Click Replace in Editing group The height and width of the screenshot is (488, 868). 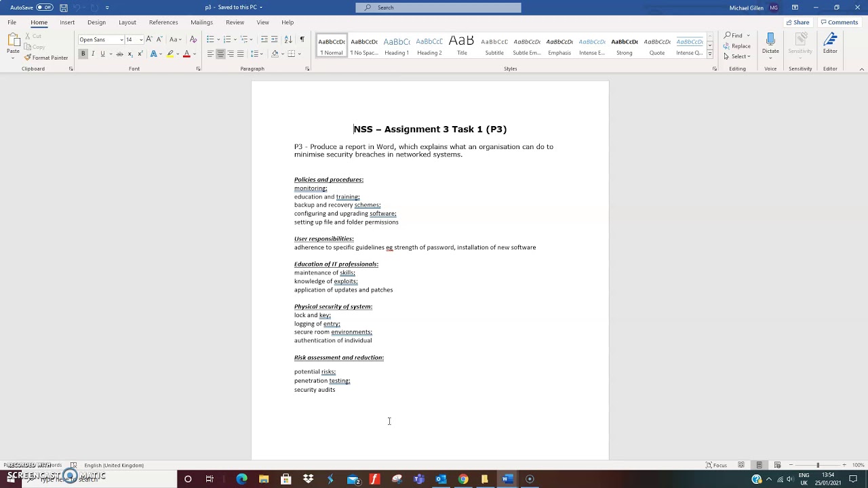737,46
